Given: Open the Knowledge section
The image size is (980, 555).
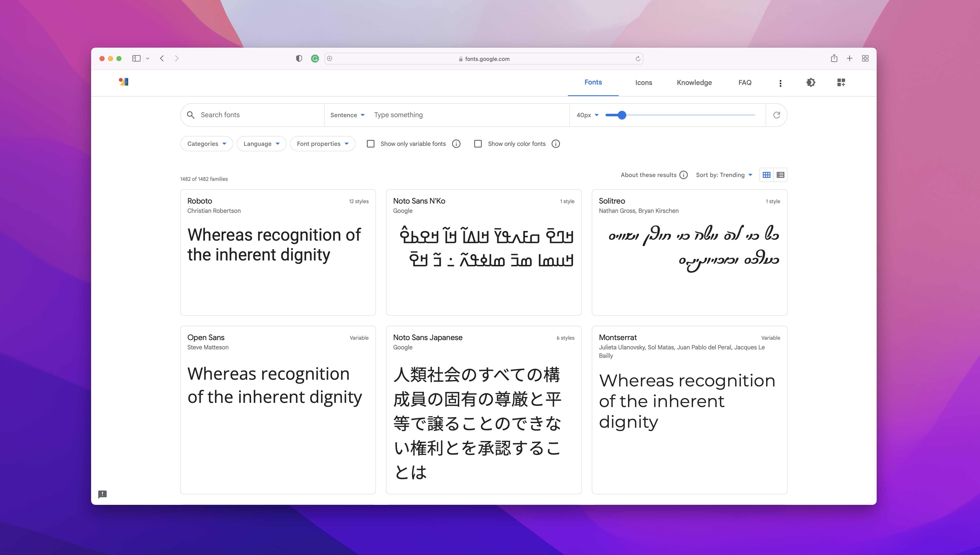Looking at the screenshot, I should tap(694, 83).
